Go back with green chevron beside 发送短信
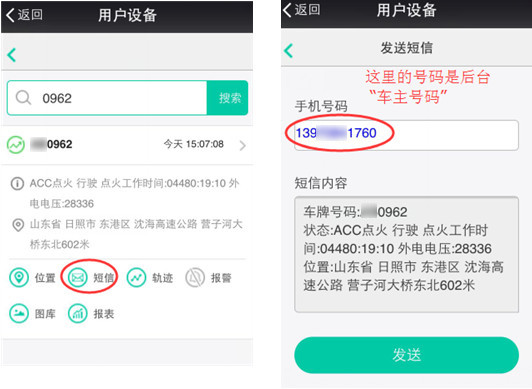532x389 pixels. (289, 51)
